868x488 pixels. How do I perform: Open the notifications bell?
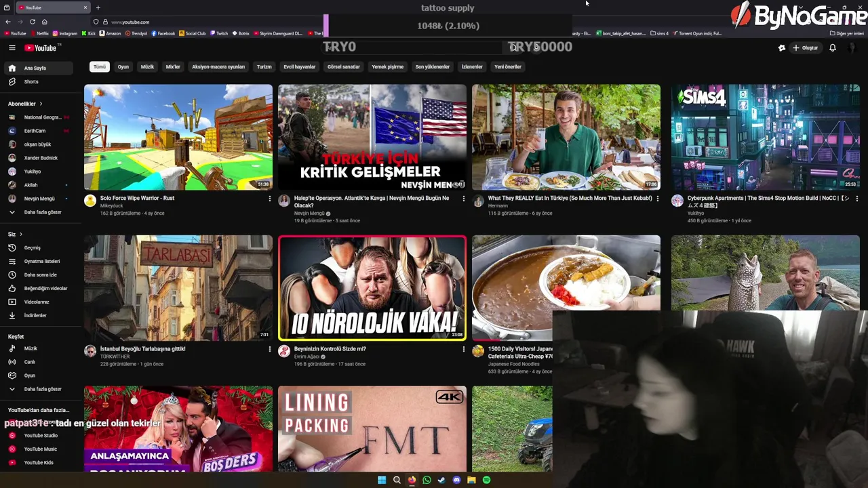(833, 48)
